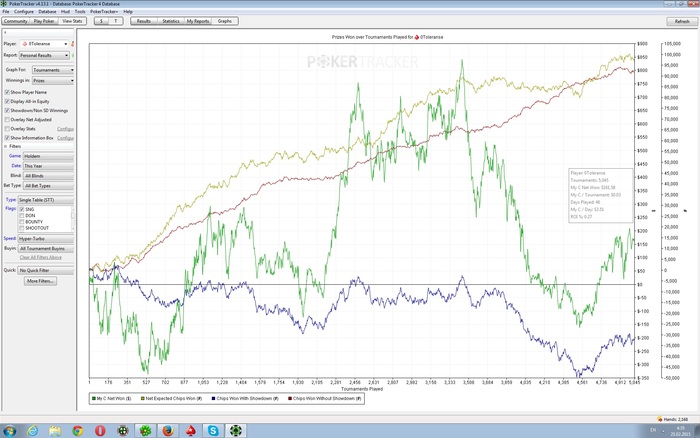
Task: Switch to Firefox in the taskbar
Action: click(x=168, y=431)
